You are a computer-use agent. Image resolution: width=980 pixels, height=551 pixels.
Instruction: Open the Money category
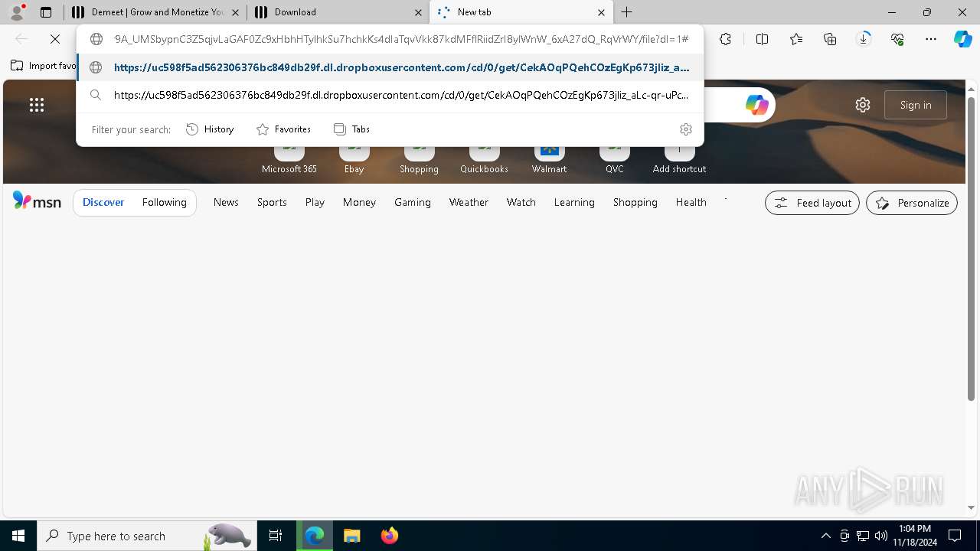[359, 202]
